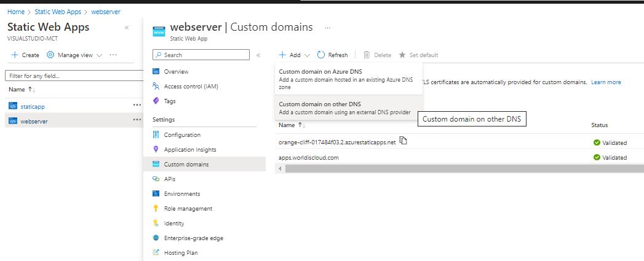Click the Environments icon
The width and height of the screenshot is (644, 261).
coord(156,193)
